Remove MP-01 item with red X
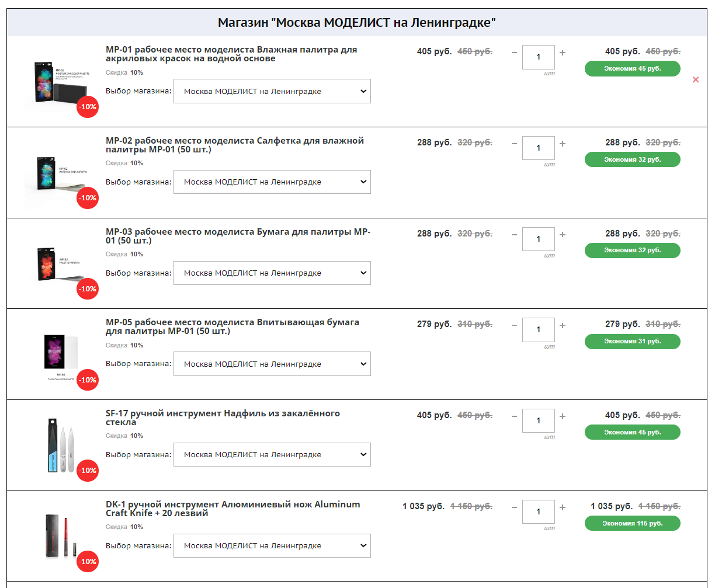 click(x=696, y=79)
